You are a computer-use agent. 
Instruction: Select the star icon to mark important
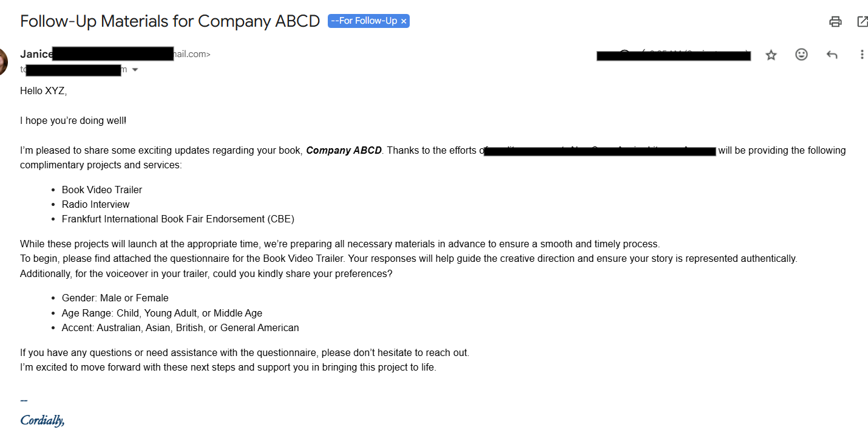[x=771, y=55]
